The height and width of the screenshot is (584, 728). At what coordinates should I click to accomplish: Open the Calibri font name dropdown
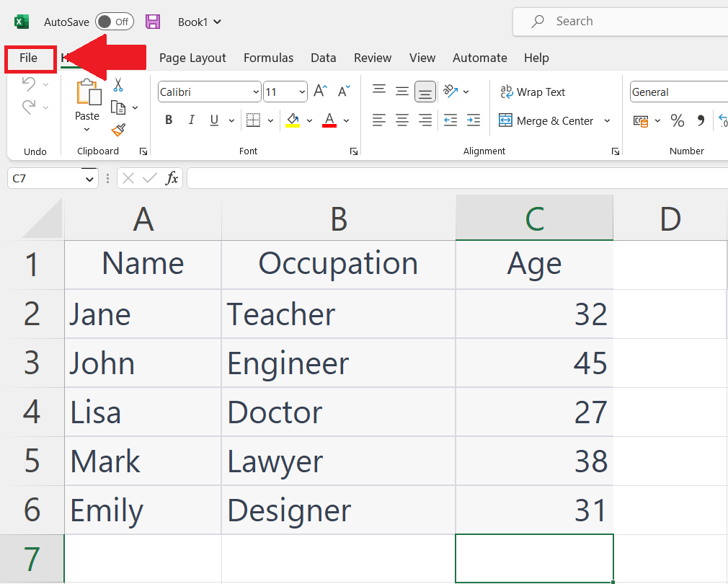pyautogui.click(x=257, y=92)
